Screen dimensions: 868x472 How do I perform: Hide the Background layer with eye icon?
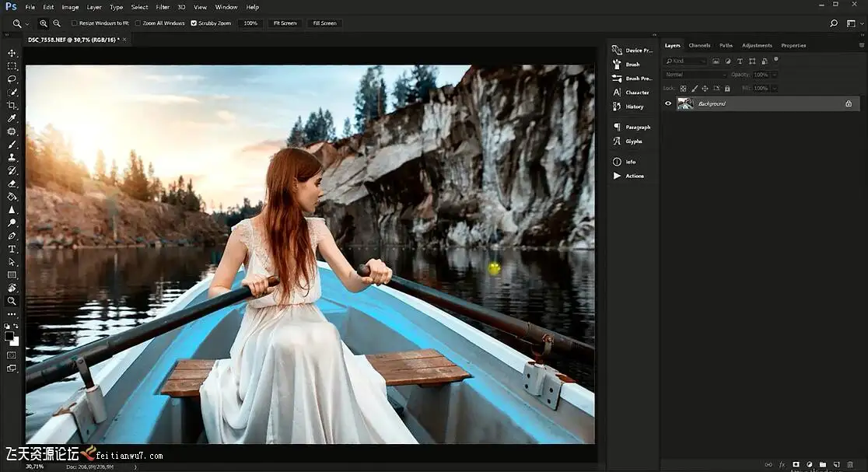[x=667, y=103]
